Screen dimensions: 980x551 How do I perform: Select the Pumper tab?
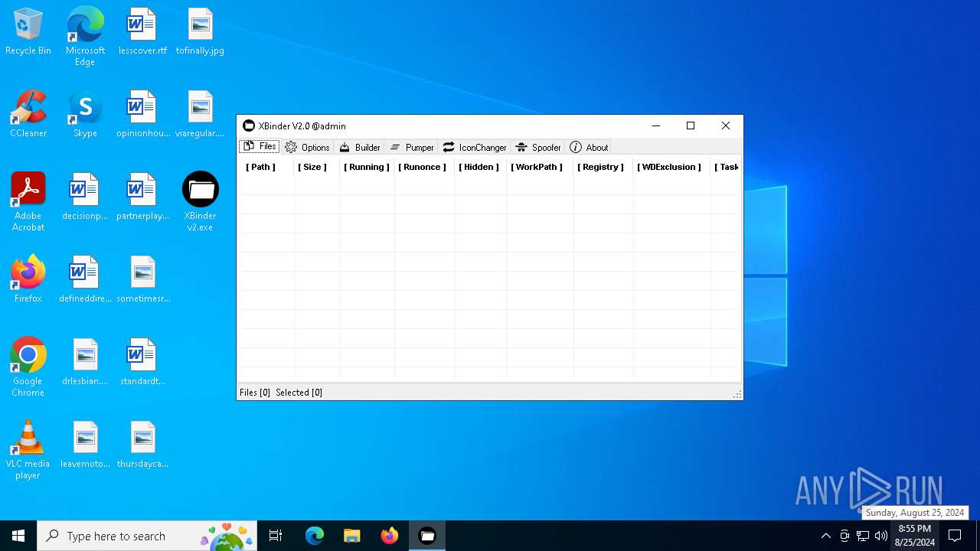412,147
